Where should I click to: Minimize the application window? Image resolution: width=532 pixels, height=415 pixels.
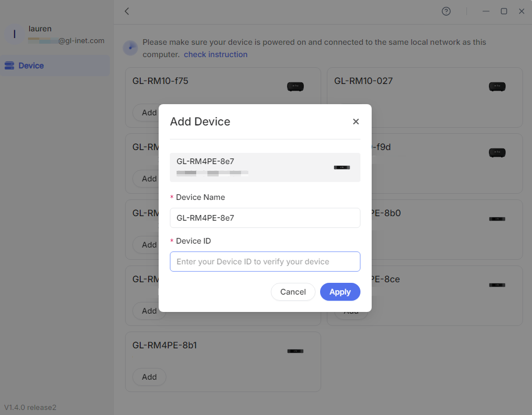click(486, 11)
